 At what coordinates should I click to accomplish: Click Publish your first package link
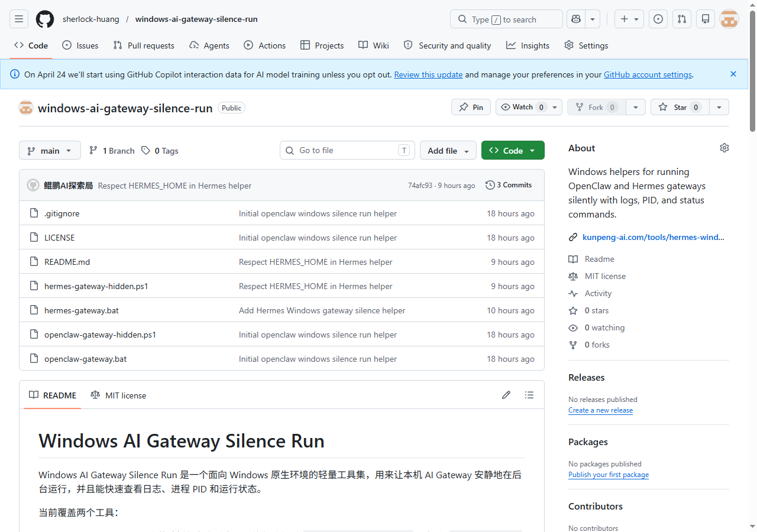tap(609, 475)
